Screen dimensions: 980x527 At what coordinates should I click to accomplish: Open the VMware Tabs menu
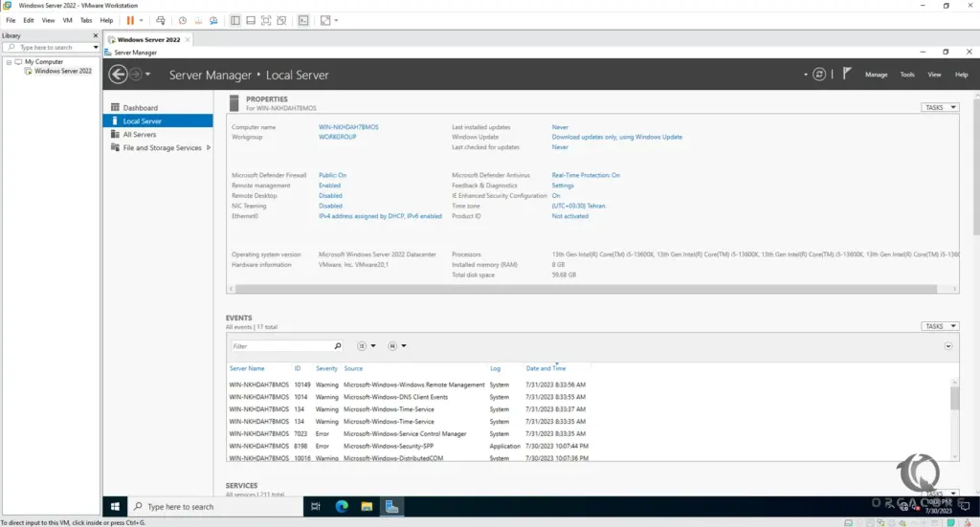tap(86, 21)
